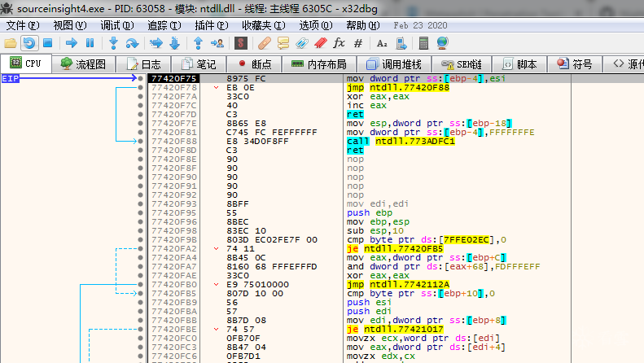Run the program with the right-arrow icon
This screenshot has width=644, height=363.
click(x=72, y=42)
